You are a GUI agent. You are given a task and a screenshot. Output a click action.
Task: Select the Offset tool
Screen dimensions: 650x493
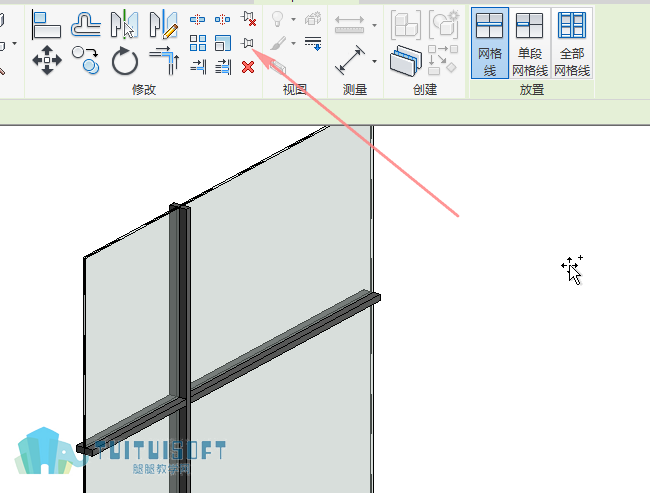85,25
